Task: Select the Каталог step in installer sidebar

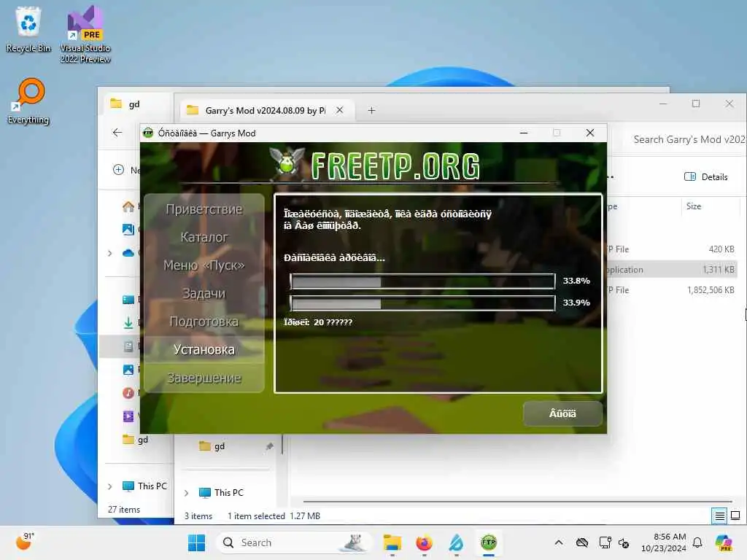Action: (204, 237)
